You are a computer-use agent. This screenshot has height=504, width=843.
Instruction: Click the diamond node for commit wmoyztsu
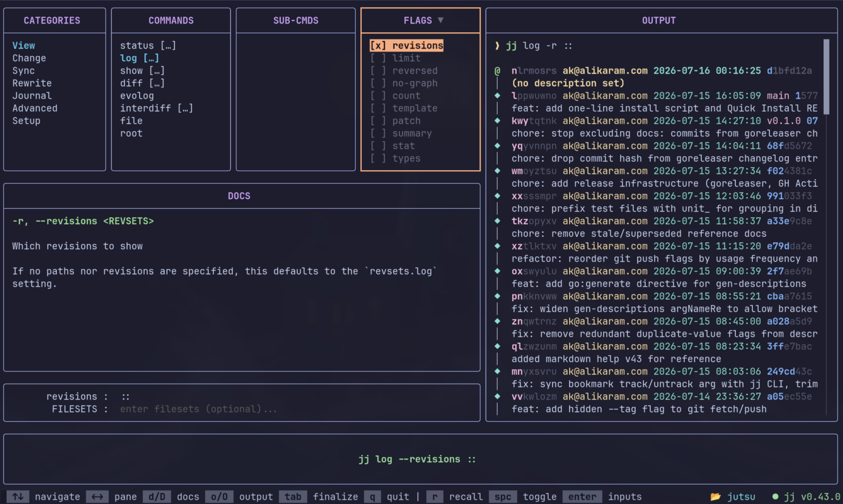pyautogui.click(x=497, y=171)
